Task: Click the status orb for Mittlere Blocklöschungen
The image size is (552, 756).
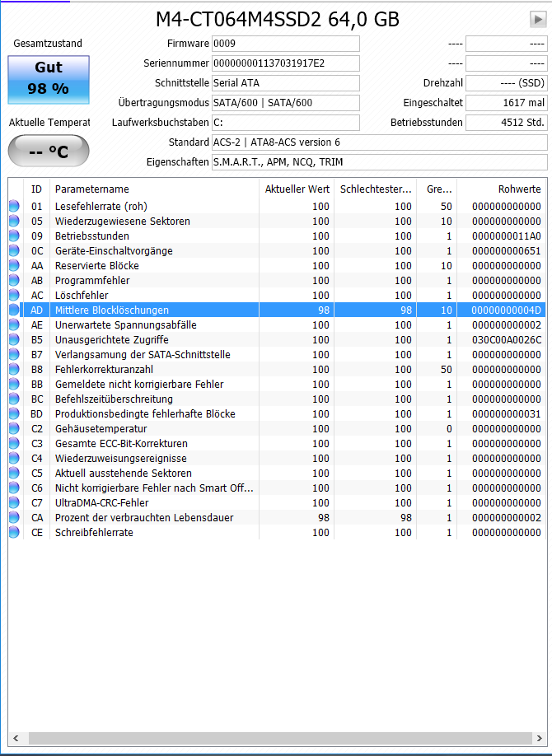Action: pos(14,310)
